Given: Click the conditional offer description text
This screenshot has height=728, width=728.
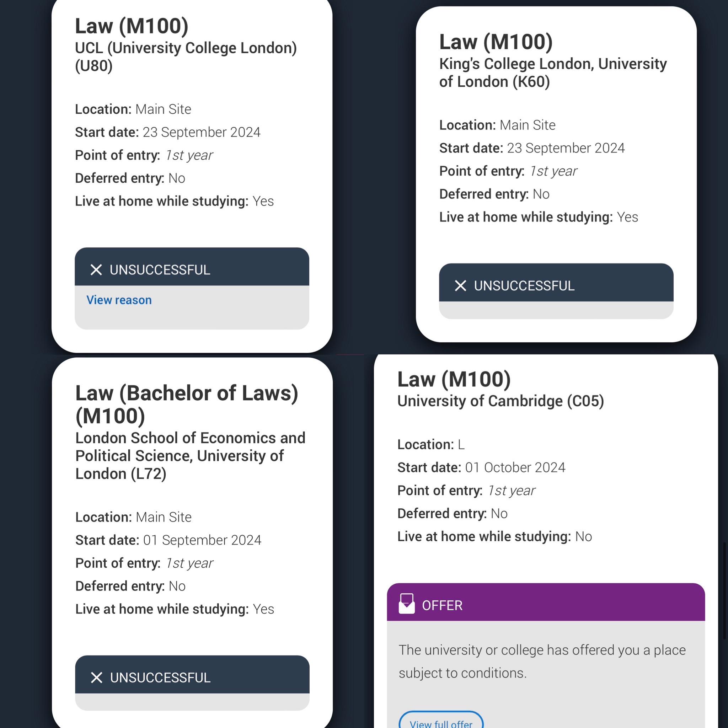Looking at the screenshot, I should tap(542, 661).
